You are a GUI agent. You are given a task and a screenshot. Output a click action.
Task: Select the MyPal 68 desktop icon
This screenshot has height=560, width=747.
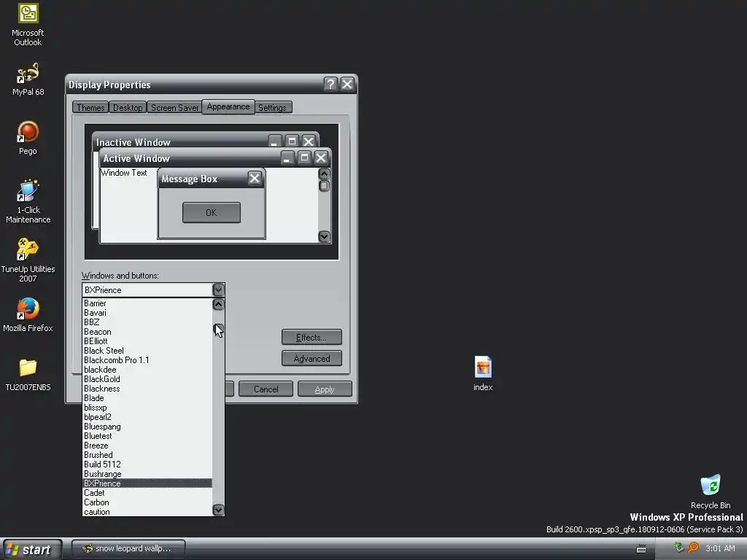pyautogui.click(x=28, y=79)
